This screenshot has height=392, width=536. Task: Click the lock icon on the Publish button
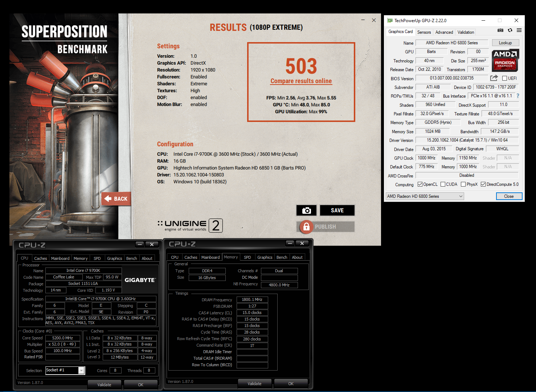coord(306,227)
